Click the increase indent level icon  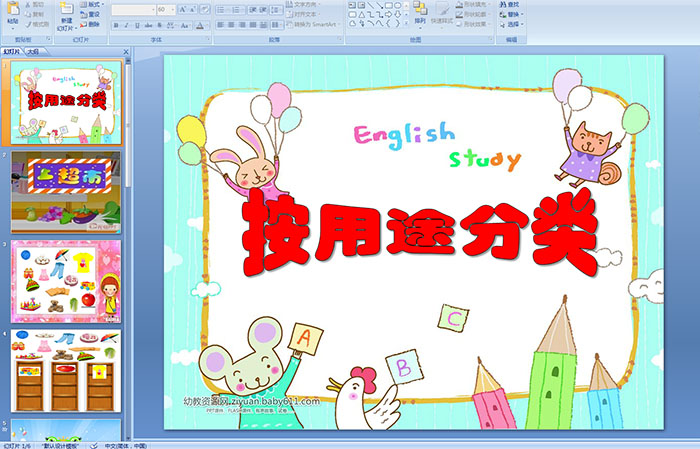coord(263,10)
